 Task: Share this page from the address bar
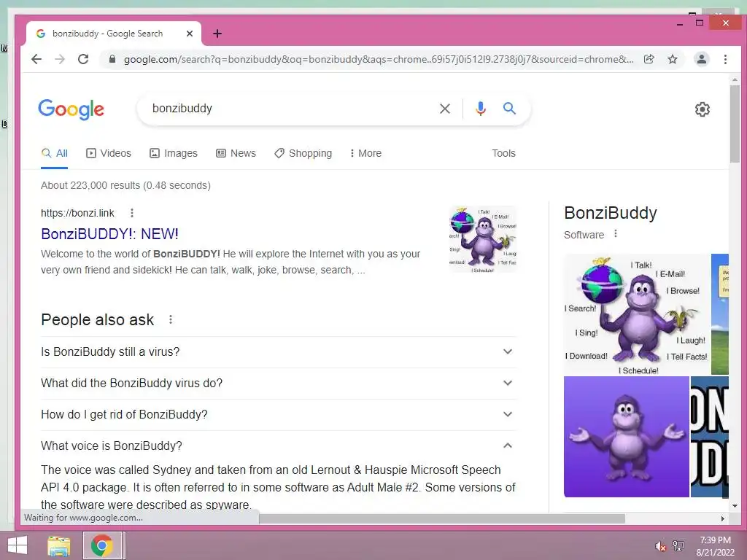pyautogui.click(x=649, y=59)
